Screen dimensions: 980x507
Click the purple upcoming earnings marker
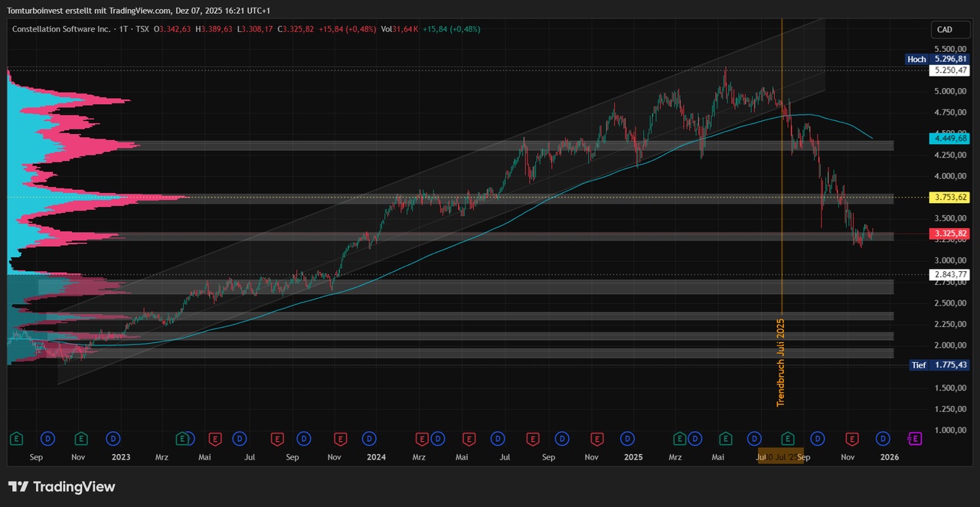(914, 439)
